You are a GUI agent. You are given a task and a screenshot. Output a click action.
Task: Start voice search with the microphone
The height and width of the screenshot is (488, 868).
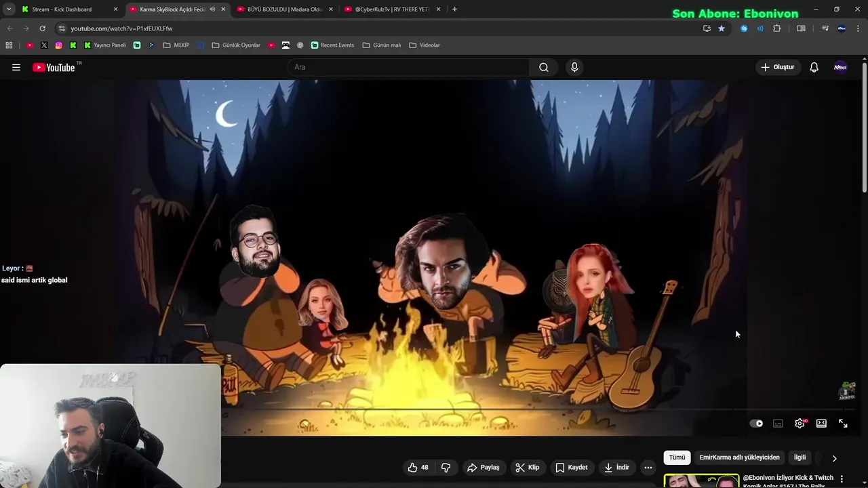point(574,67)
